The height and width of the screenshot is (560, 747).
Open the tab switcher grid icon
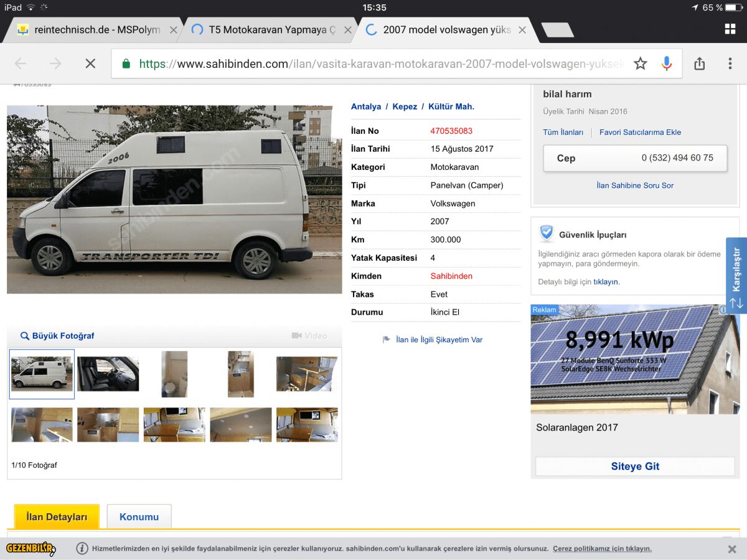(730, 29)
